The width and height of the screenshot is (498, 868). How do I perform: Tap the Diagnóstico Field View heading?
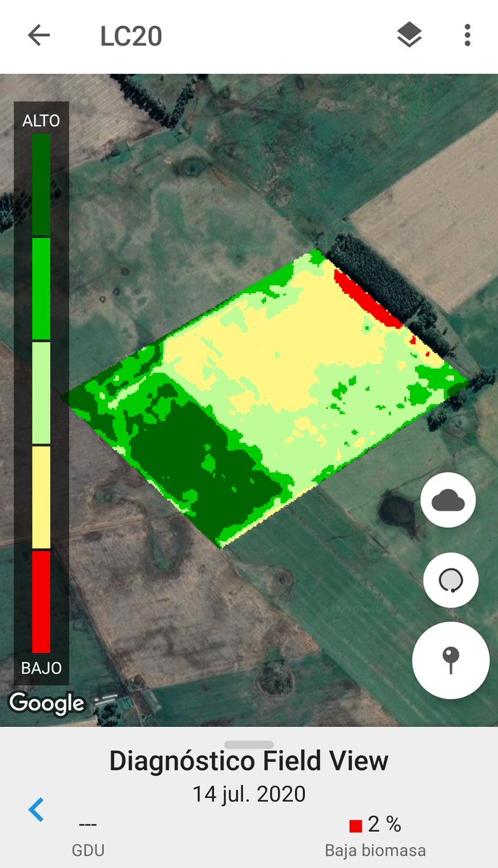[249, 762]
